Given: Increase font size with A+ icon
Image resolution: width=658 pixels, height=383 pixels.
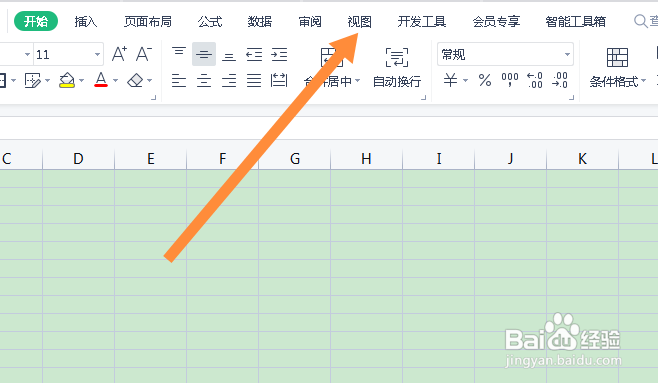Looking at the screenshot, I should 119,54.
